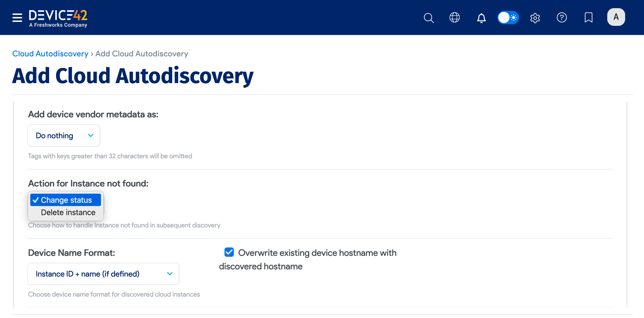
Task: Choose 'Delete instance' option
Action: point(68,212)
